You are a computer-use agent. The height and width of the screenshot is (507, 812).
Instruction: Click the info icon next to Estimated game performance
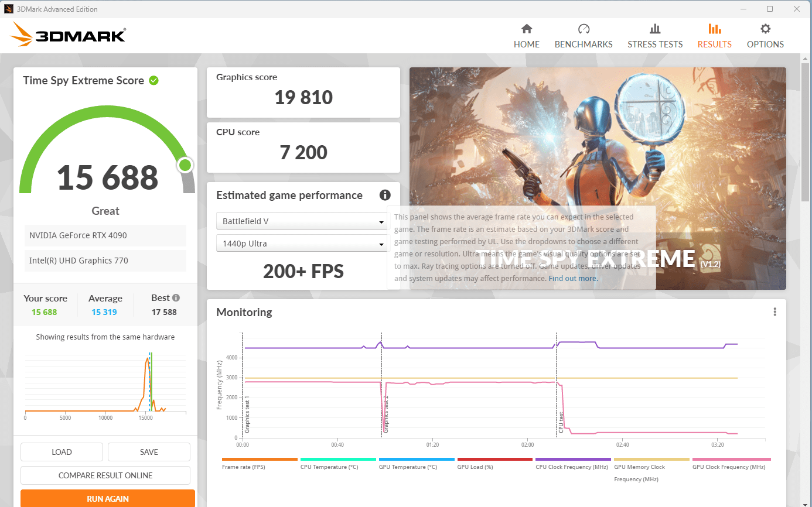pos(385,196)
